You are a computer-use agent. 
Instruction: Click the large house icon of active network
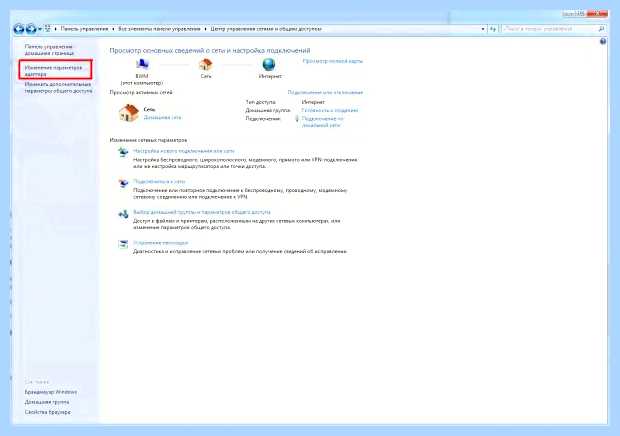129,113
